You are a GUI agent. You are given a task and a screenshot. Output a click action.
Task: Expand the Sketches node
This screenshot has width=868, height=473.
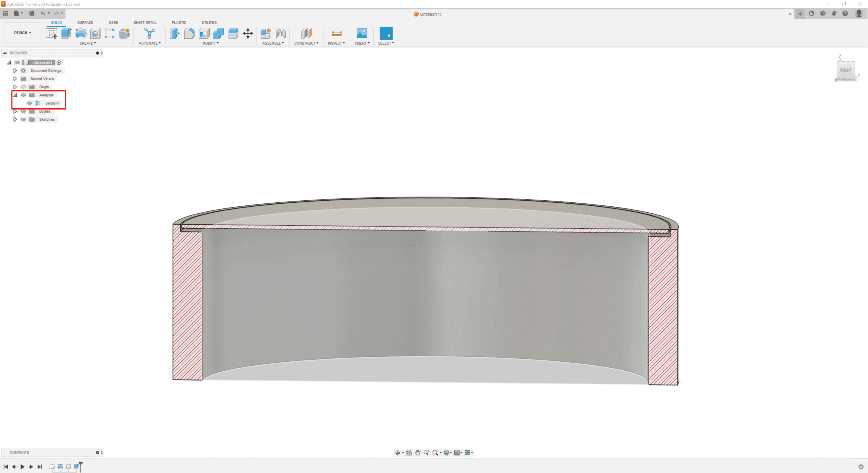click(x=15, y=119)
